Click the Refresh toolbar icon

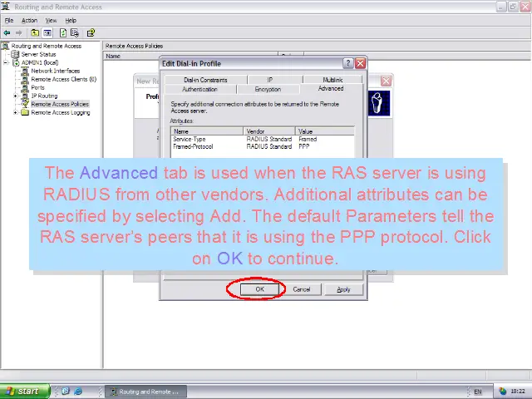tap(63, 33)
